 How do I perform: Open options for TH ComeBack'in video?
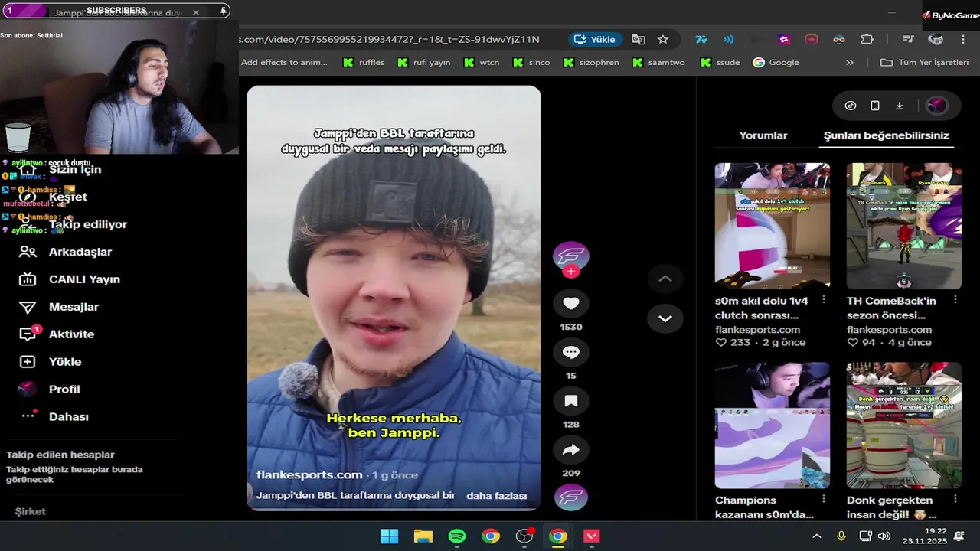pyautogui.click(x=955, y=300)
